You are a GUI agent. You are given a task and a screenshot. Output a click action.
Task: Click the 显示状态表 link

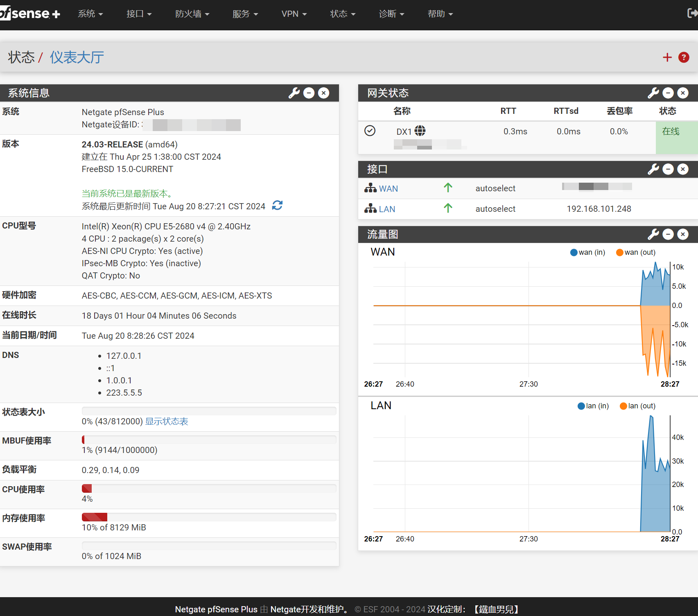(167, 421)
